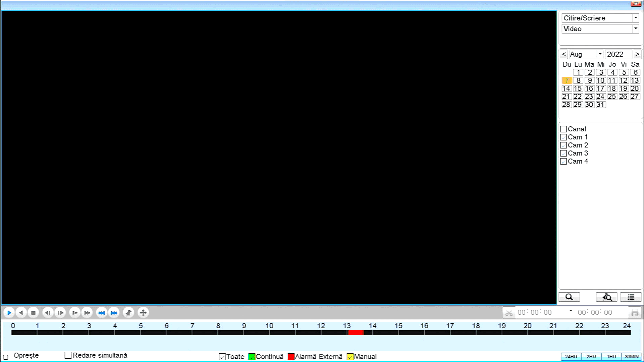Toggle the Cam 1 channel checkbox
644x362 pixels.
point(563,136)
